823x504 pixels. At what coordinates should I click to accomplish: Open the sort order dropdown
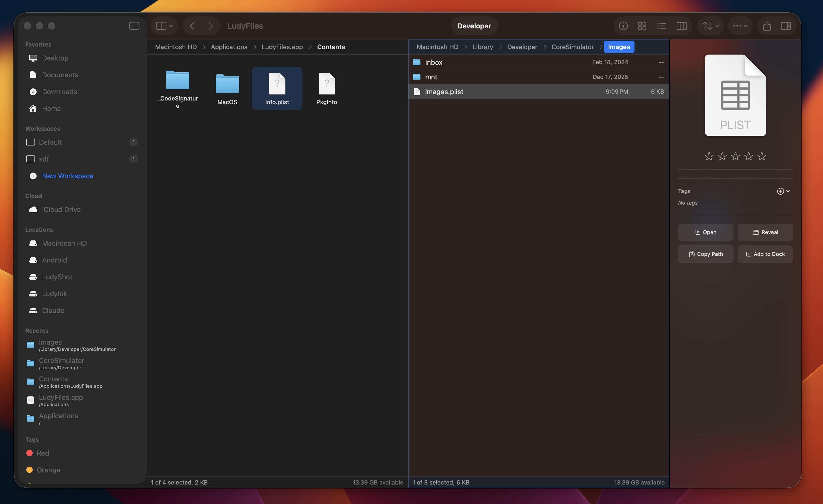point(710,26)
